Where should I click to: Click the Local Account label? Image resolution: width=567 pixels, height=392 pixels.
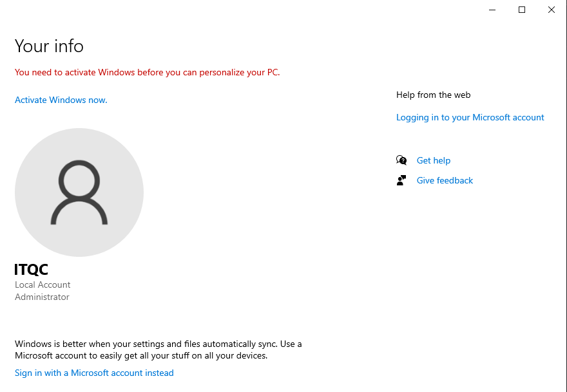(x=43, y=285)
